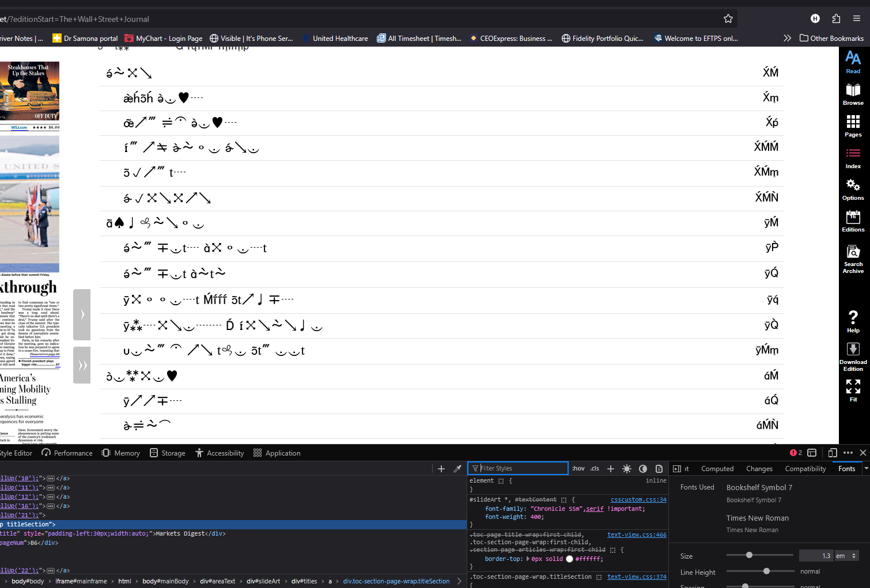870x588 pixels.
Task: Open the United Healthcare bookmark
Action: click(x=335, y=39)
